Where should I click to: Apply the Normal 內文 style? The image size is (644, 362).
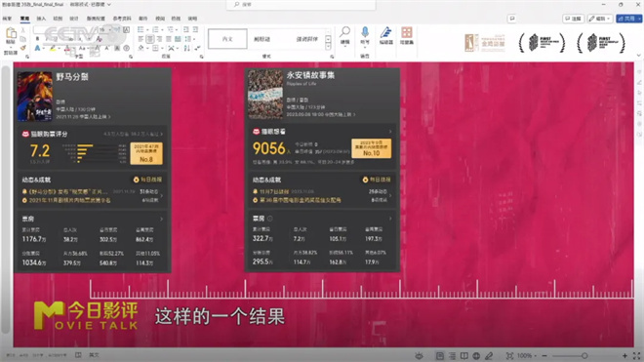click(227, 39)
